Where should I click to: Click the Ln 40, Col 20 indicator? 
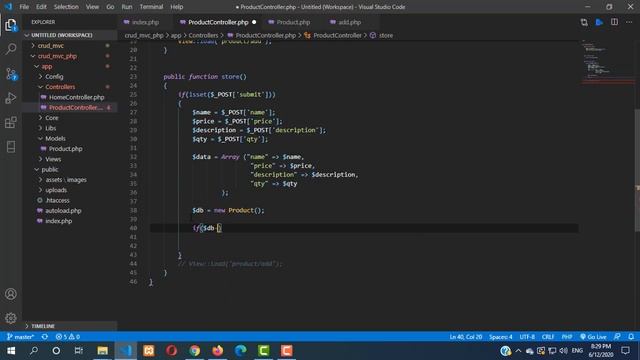(x=465, y=337)
